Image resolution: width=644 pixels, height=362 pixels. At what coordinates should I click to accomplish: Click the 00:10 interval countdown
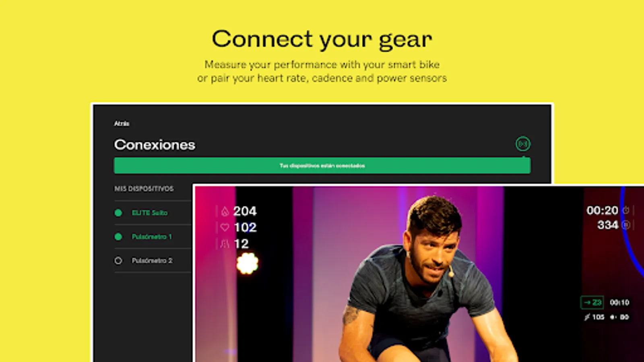click(x=619, y=302)
